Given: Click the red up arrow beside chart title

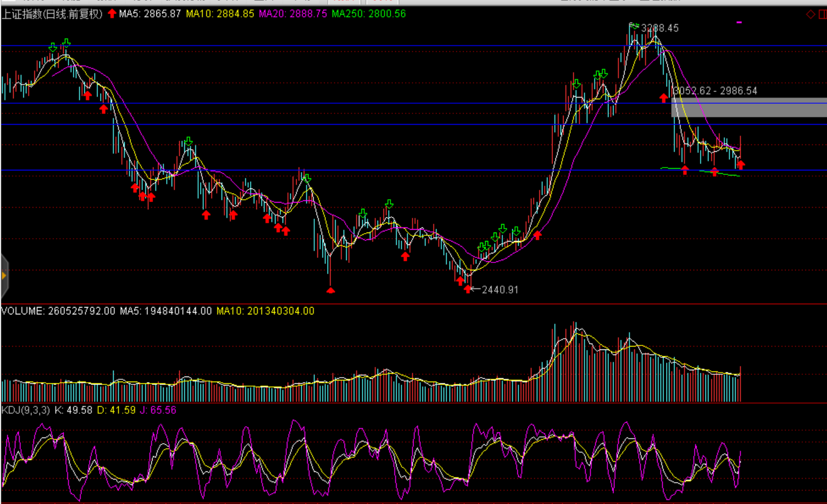Looking at the screenshot, I should click(112, 14).
